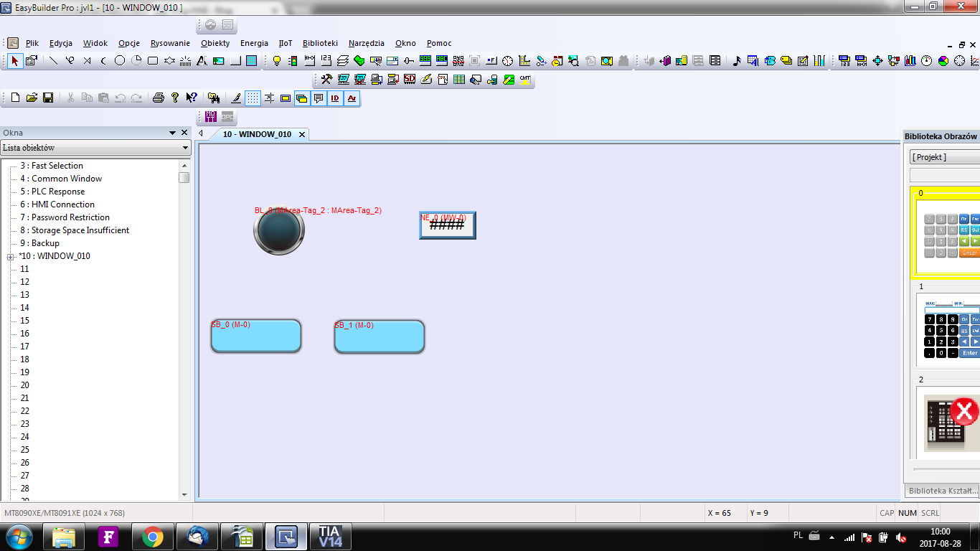Toggle the object comment bubble display button
The image size is (980, 551).
(x=319, y=98)
